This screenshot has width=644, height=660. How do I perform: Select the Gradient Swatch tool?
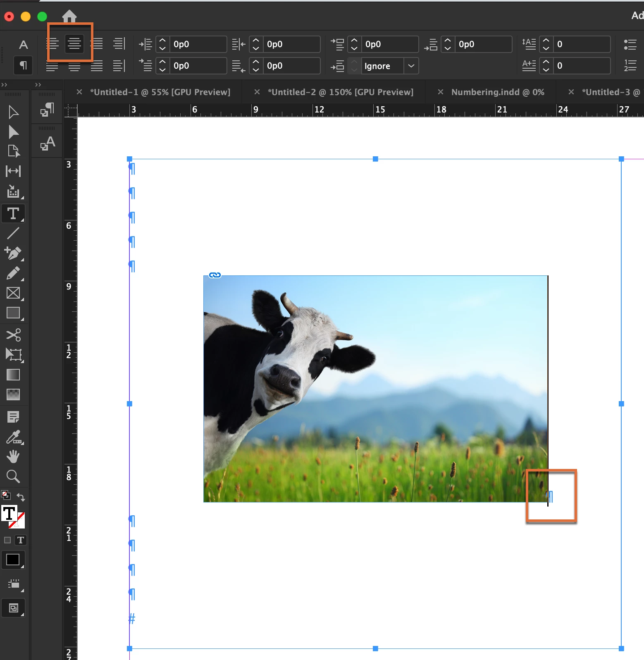13,375
